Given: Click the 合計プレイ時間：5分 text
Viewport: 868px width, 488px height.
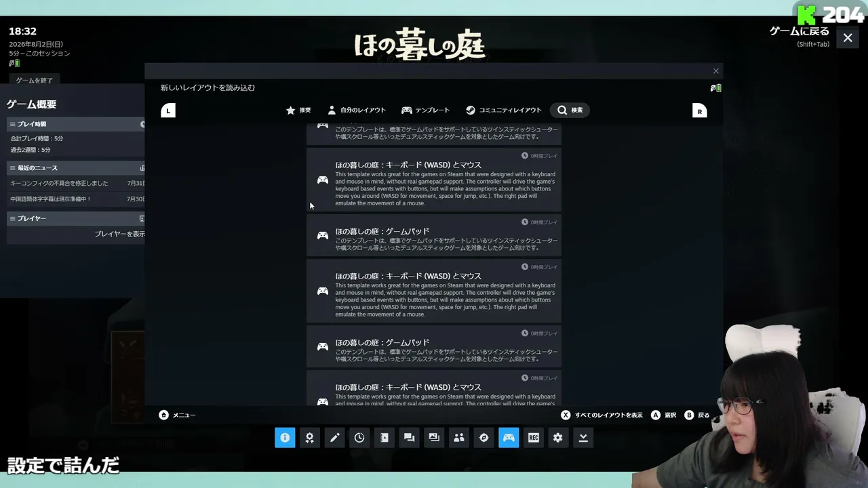Looking at the screenshot, I should 37,139.
